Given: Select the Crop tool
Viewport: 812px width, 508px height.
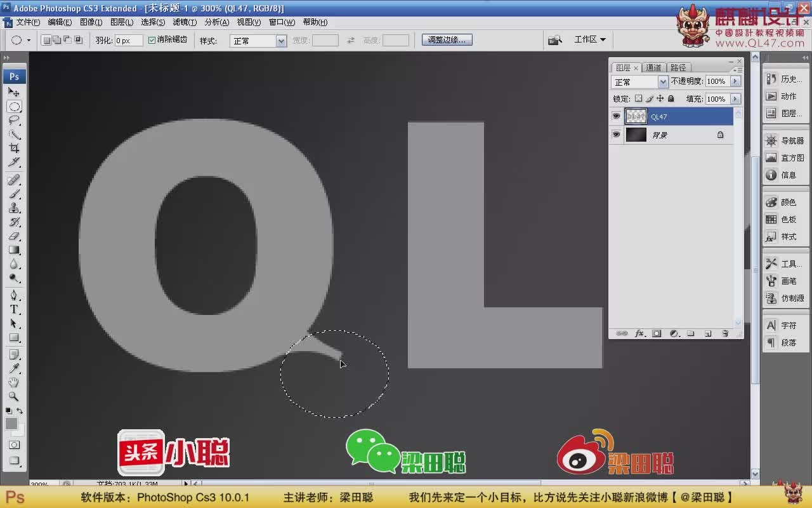Looking at the screenshot, I should (x=14, y=149).
